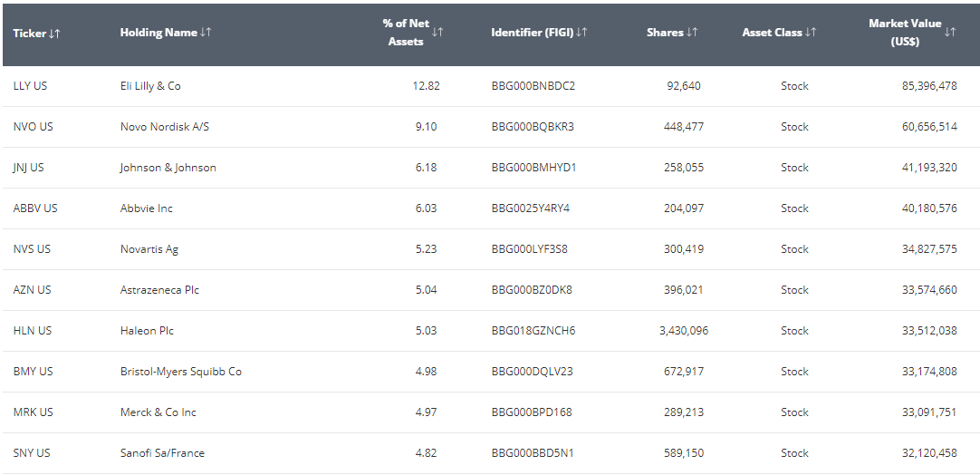Click the Identifier (FIGI) header label
This screenshot has height=475, width=980.
[532, 33]
